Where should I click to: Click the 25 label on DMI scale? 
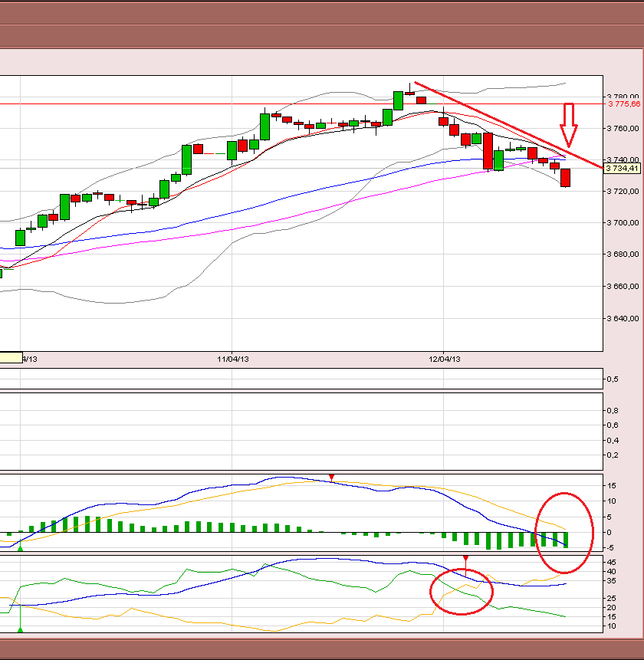612,598
